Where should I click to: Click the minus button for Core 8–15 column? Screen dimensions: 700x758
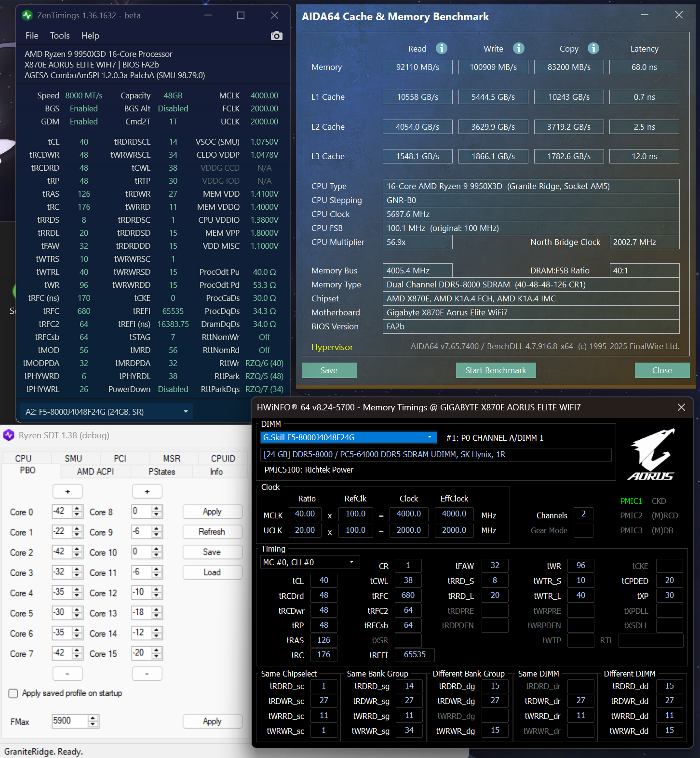[147, 674]
